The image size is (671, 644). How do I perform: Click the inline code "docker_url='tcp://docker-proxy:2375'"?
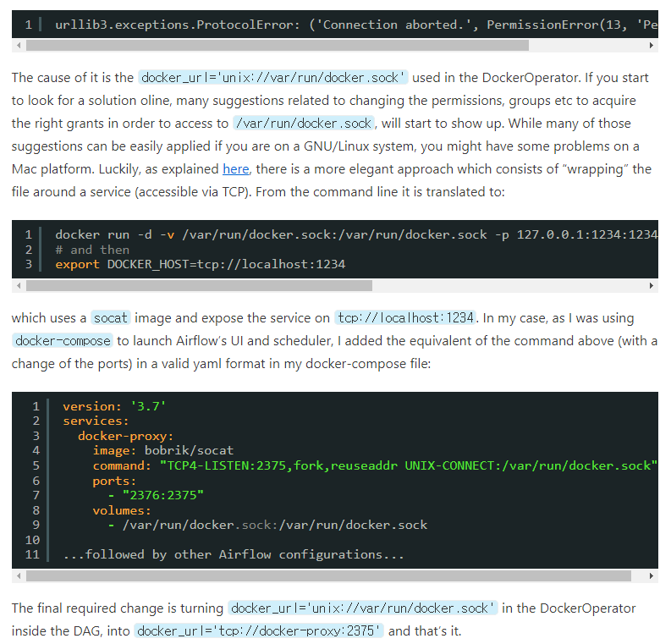[x=259, y=631]
